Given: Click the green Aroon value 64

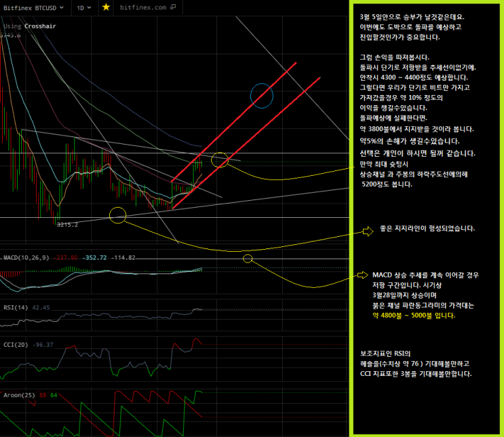Looking at the screenshot, I should 54,395.
